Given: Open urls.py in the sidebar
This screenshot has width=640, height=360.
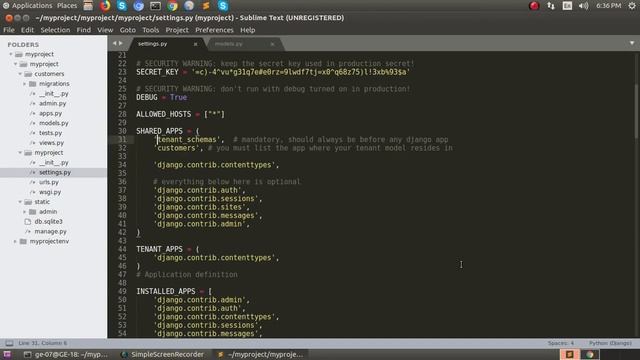Looking at the screenshot, I should pyautogui.click(x=49, y=182).
